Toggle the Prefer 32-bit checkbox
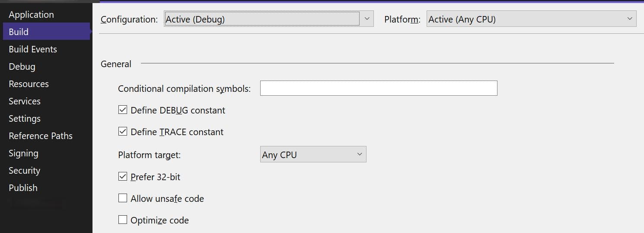 (123, 177)
